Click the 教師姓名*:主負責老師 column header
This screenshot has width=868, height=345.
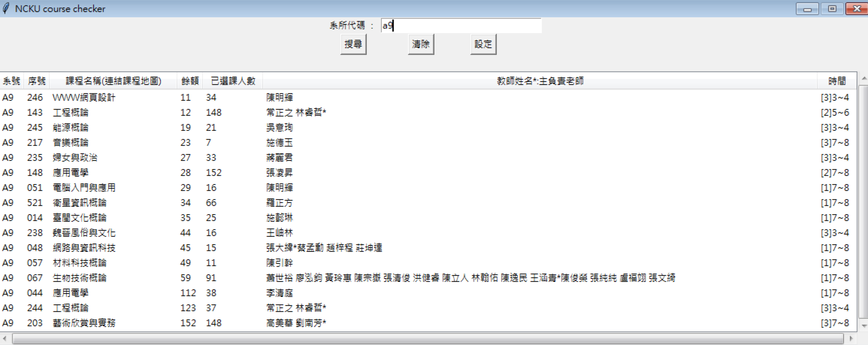click(540, 81)
